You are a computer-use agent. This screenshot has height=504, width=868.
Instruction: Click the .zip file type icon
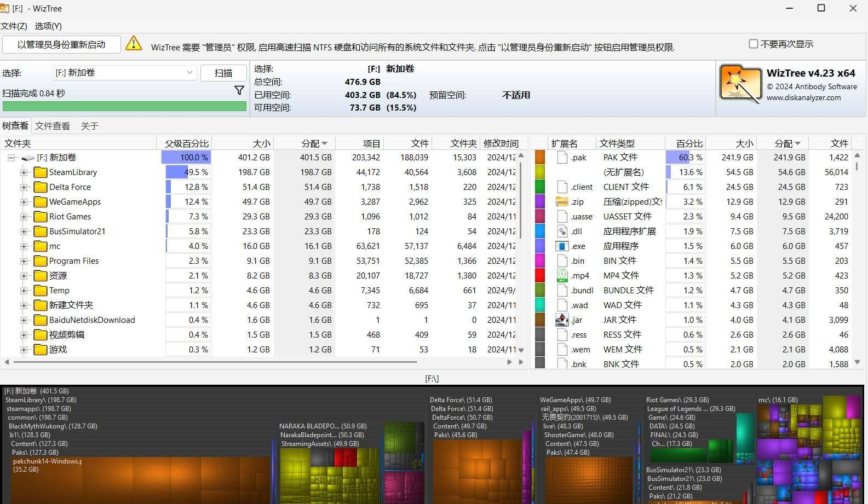tap(562, 202)
